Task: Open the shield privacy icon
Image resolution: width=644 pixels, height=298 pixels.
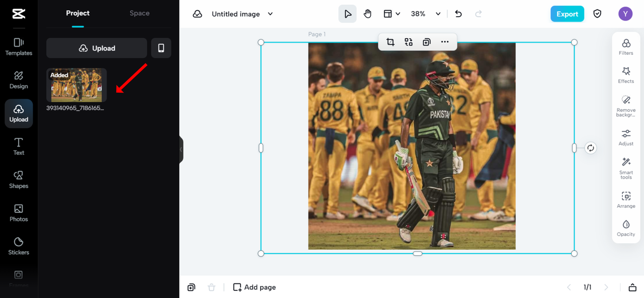Action: [597, 14]
